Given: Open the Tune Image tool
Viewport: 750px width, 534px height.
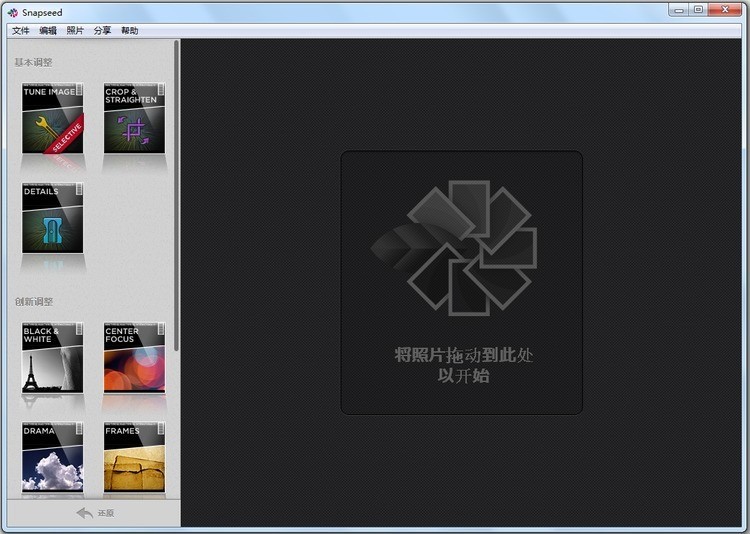Looking at the screenshot, I should tap(52, 119).
